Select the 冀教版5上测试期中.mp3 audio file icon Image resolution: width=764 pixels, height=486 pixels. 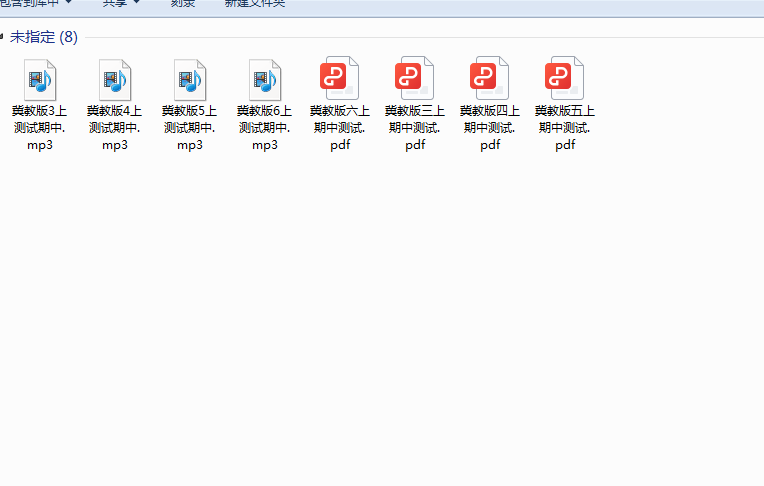click(x=190, y=80)
